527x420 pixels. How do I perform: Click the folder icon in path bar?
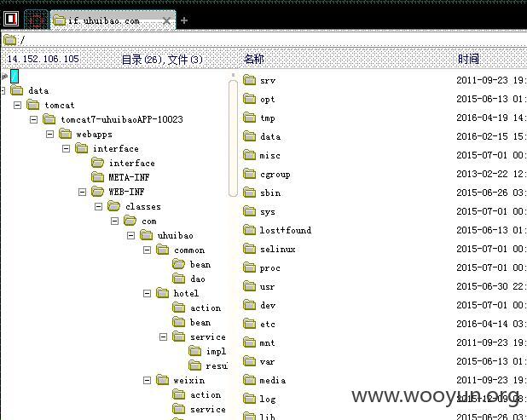(x=9, y=40)
